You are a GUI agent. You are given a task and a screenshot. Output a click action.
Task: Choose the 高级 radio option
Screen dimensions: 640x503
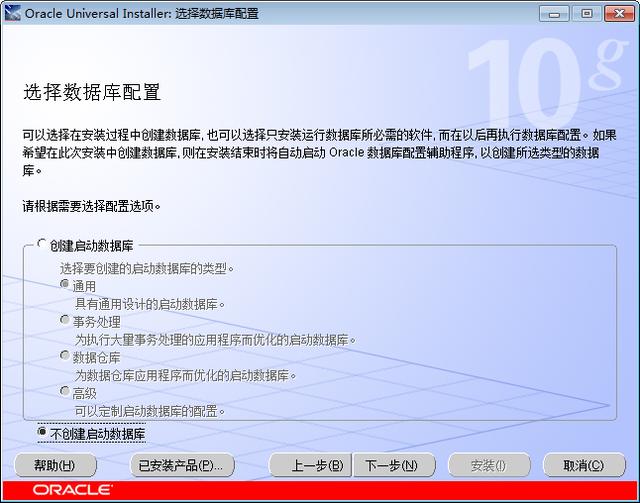(66, 392)
